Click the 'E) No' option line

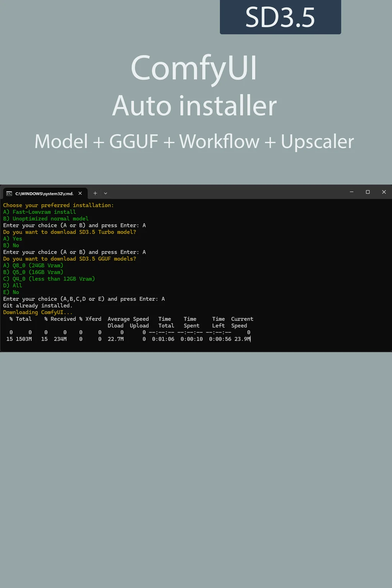[11, 292]
